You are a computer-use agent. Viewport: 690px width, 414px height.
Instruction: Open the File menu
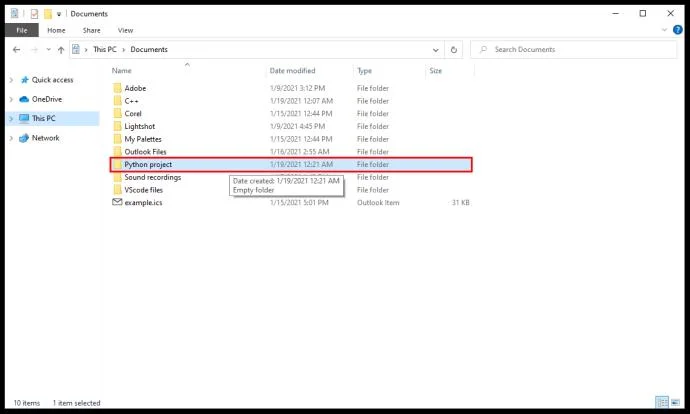tap(22, 30)
